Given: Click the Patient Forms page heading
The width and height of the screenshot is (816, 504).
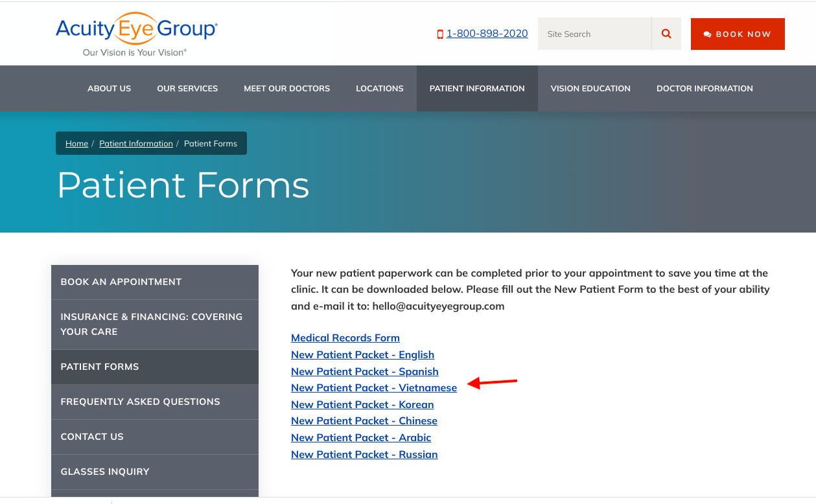Looking at the screenshot, I should (183, 185).
